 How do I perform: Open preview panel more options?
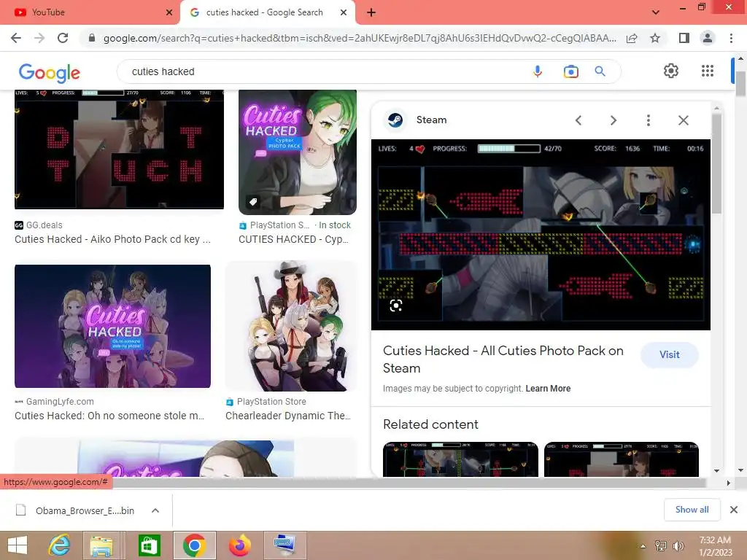point(649,120)
